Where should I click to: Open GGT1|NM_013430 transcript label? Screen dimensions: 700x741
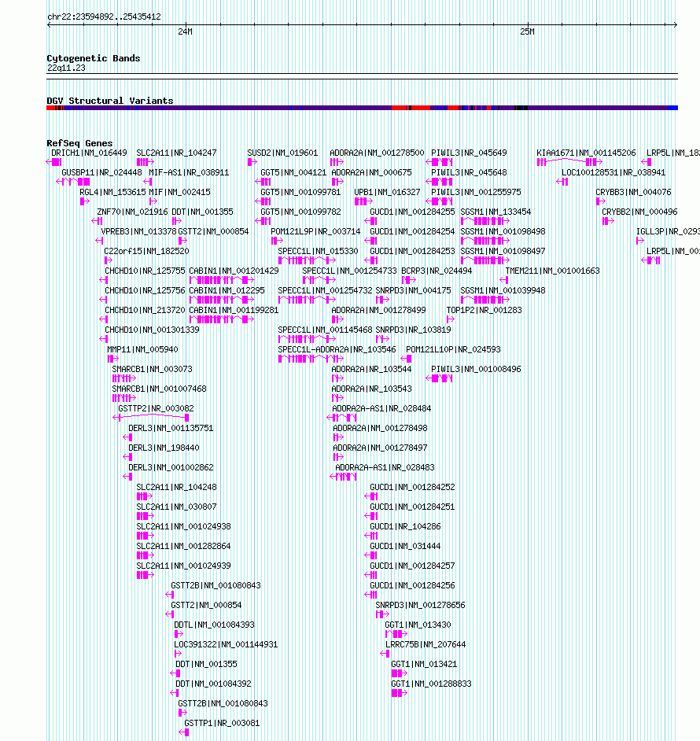(x=418, y=625)
